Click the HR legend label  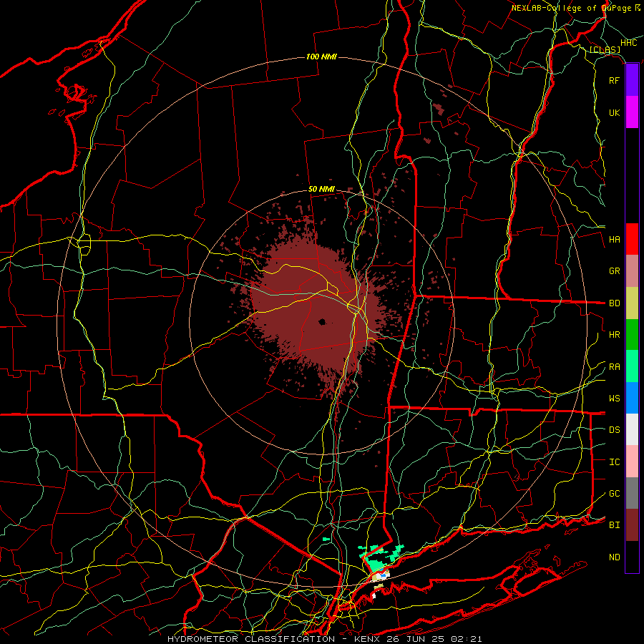pyautogui.click(x=614, y=335)
